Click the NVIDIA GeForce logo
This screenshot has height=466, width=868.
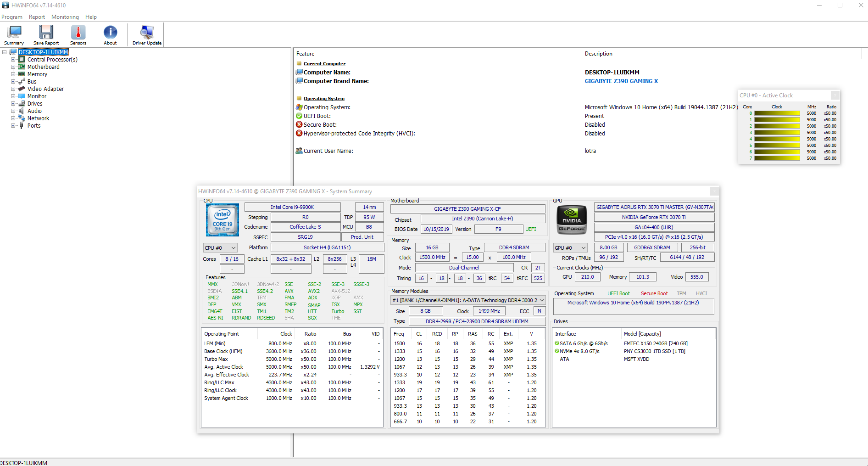point(572,220)
